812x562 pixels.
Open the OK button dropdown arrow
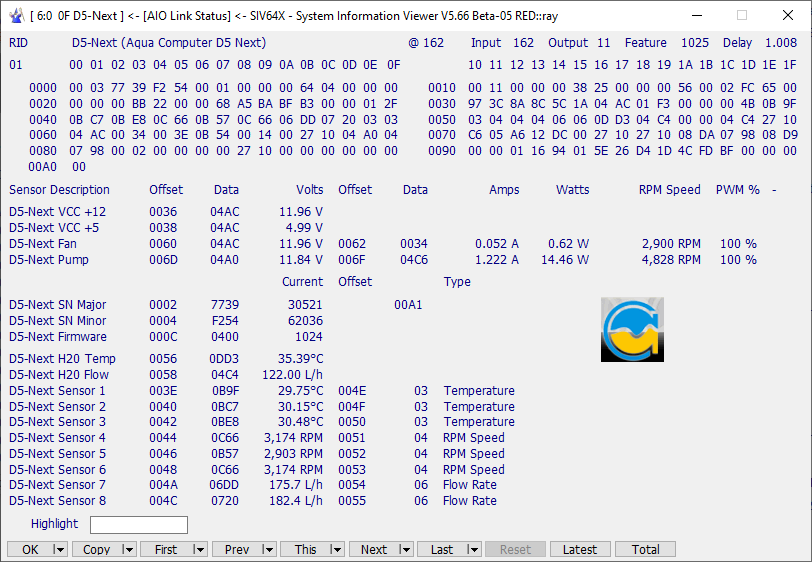pyautogui.click(x=60, y=549)
